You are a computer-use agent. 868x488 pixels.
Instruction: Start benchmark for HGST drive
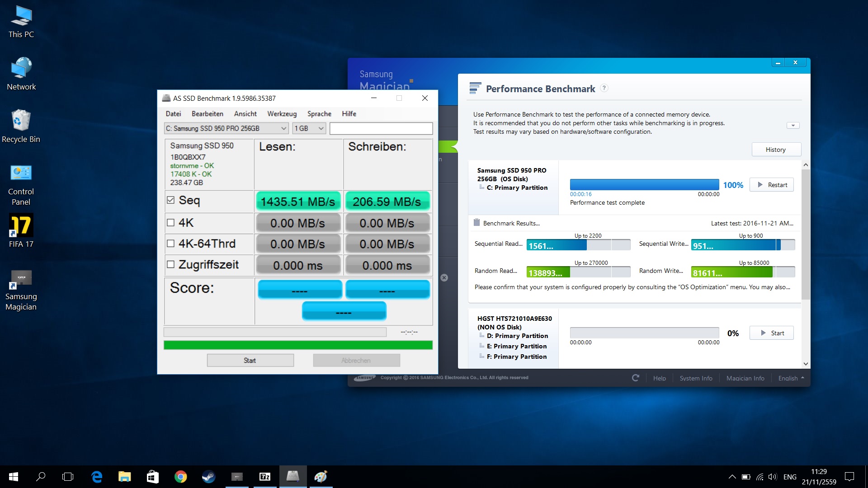click(772, 333)
